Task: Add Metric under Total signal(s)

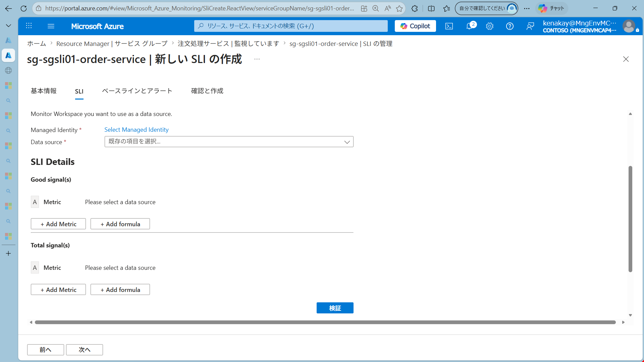Action: [58, 290]
